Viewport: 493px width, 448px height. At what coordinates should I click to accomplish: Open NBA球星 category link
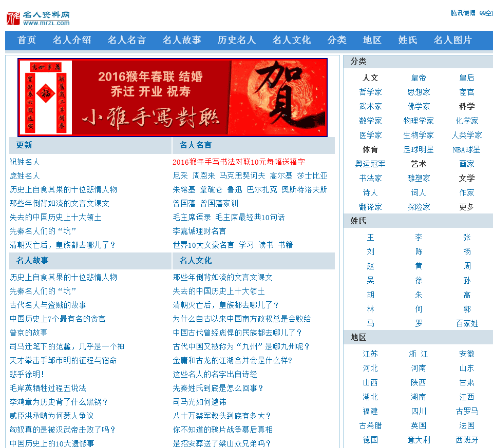(x=467, y=149)
